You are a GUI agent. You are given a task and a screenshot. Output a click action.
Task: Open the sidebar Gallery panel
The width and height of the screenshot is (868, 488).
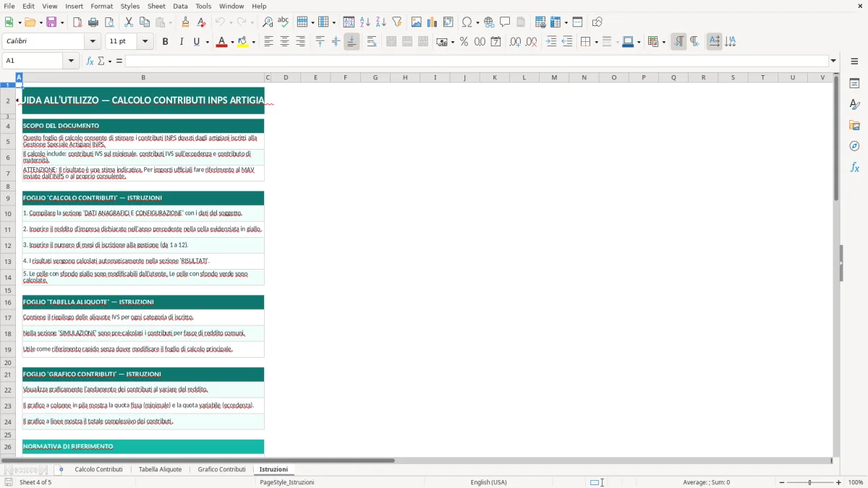point(854,125)
